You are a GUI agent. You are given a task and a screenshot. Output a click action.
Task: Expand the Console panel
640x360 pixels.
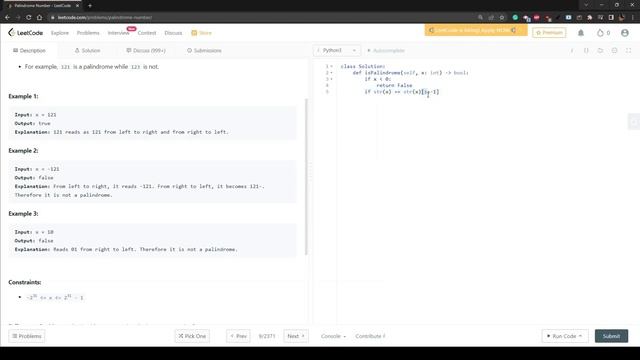coord(333,336)
